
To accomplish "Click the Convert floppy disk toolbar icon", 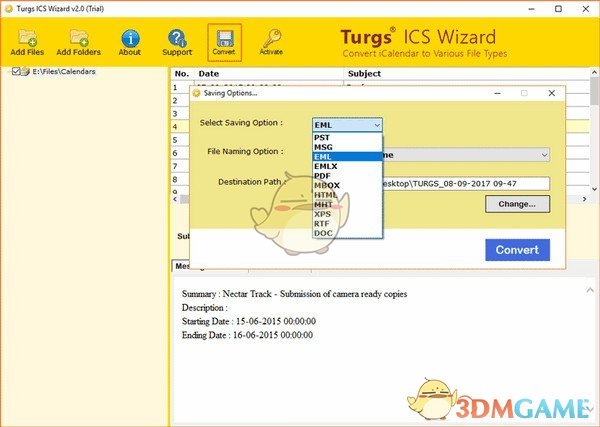I will [x=224, y=42].
